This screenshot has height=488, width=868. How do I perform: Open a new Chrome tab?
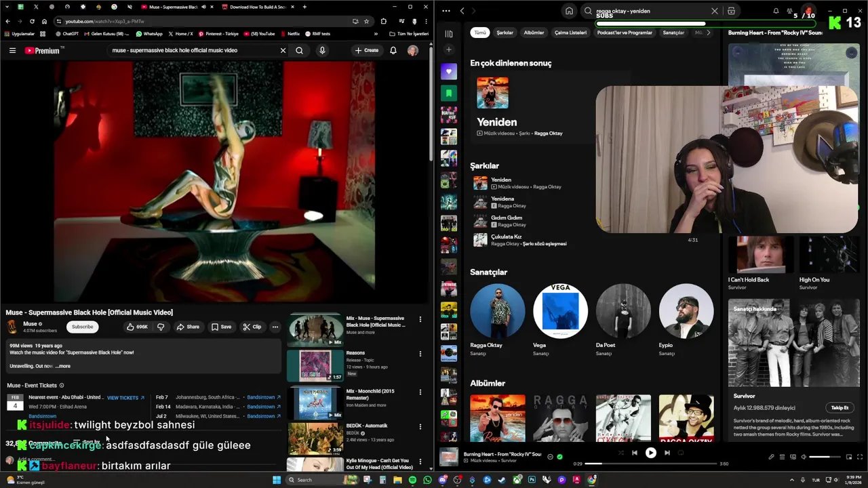[x=304, y=7]
